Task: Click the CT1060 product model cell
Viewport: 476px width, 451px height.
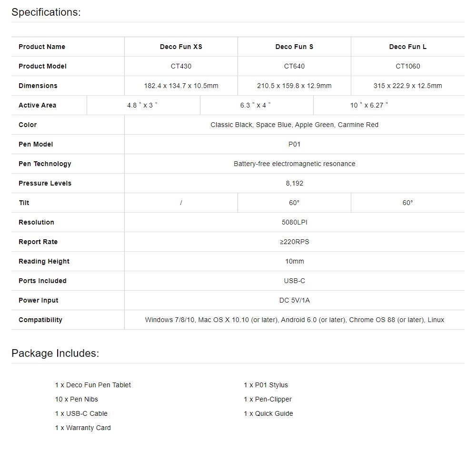Action: click(407, 66)
